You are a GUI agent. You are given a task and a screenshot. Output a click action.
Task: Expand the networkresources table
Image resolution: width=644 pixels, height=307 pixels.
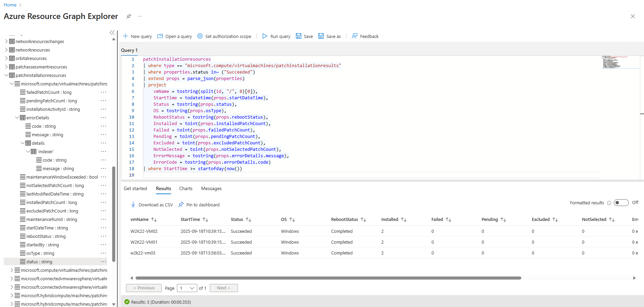(6, 50)
